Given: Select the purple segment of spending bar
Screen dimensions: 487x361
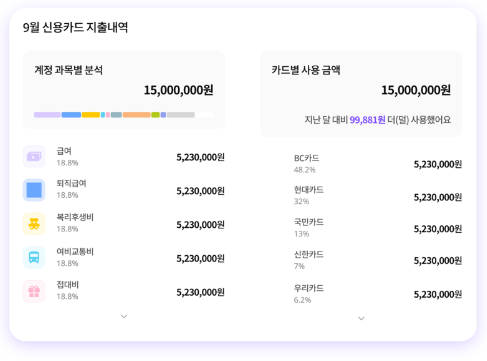Looking at the screenshot, I should pos(47,115).
